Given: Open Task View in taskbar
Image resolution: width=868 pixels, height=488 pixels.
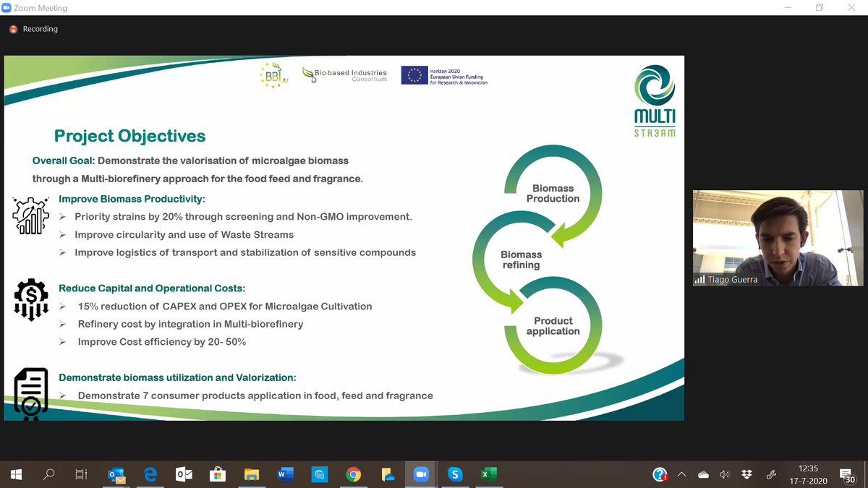Looking at the screenshot, I should point(82,474).
